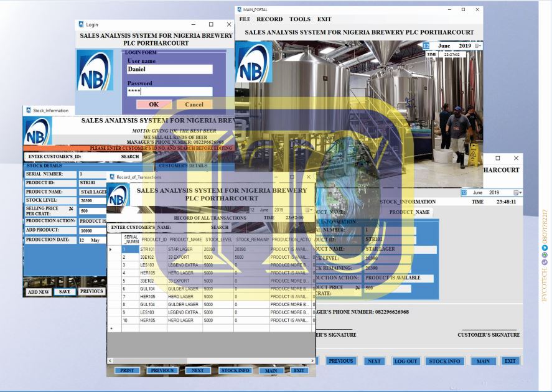Click MANAGER'S PHONE NUMBER text in receipt window
The width and height of the screenshot is (552, 392).
click(x=363, y=312)
